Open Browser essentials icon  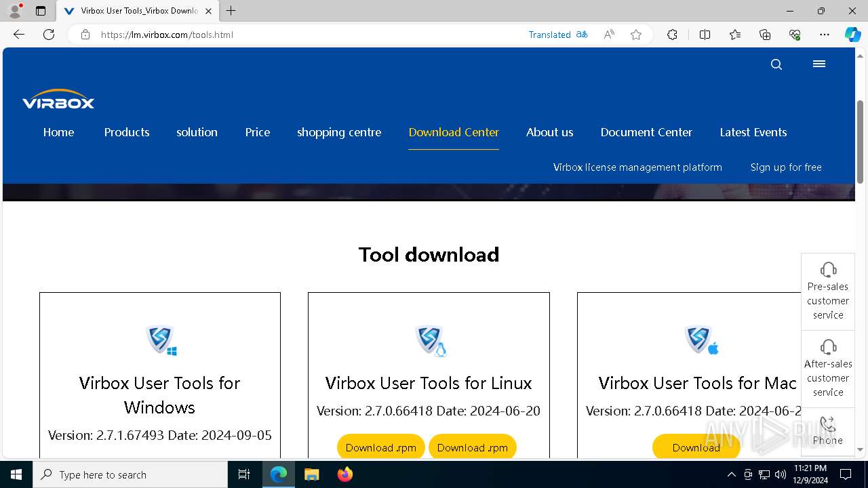[x=795, y=35]
